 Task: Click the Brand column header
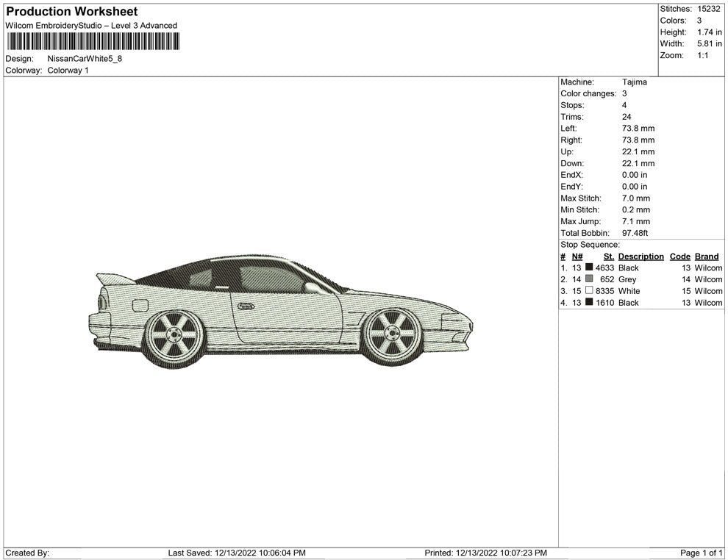pyautogui.click(x=707, y=256)
